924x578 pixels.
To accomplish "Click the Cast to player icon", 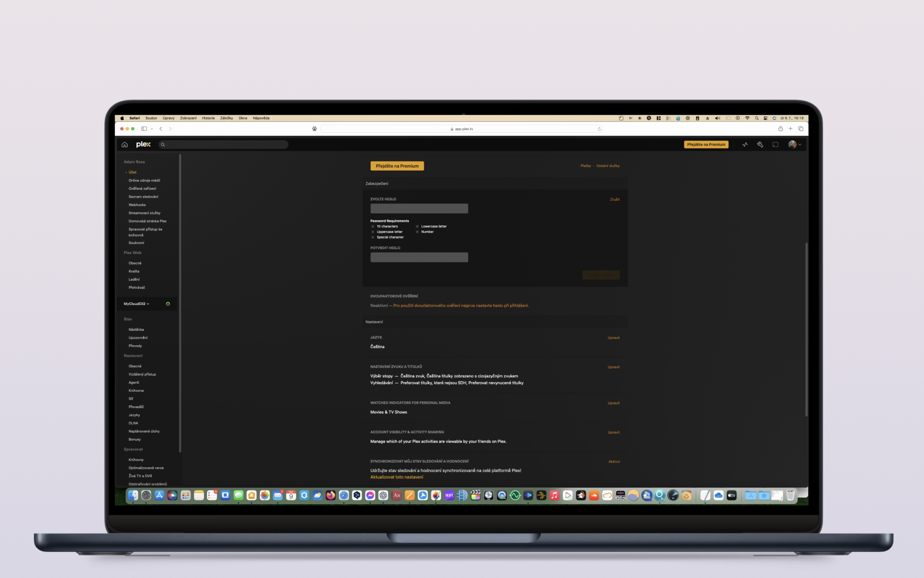I will [775, 144].
